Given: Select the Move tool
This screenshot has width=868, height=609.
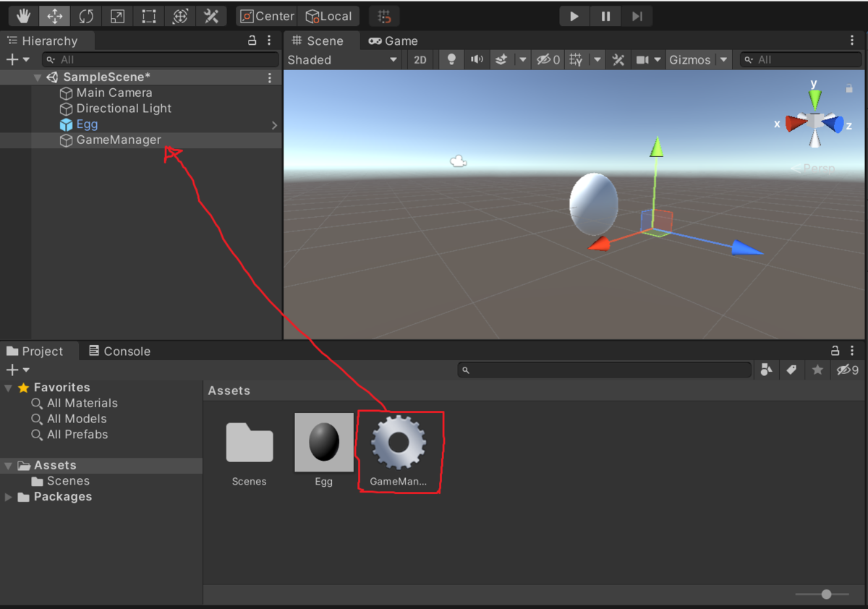Looking at the screenshot, I should (55, 16).
